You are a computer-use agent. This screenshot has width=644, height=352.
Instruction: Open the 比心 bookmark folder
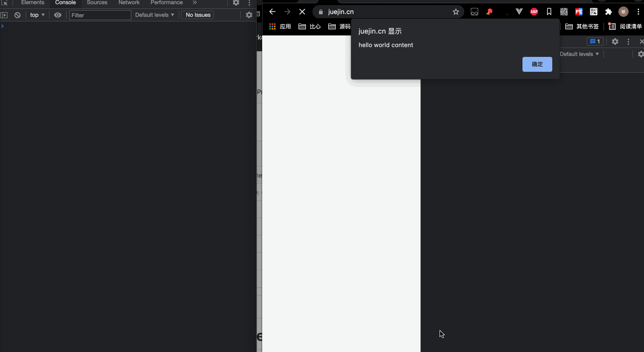(310, 27)
